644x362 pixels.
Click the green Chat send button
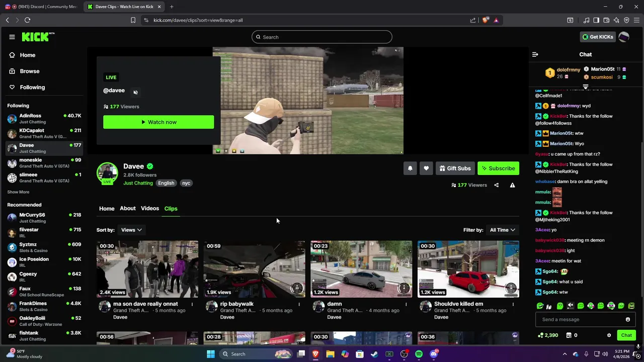click(x=626, y=335)
